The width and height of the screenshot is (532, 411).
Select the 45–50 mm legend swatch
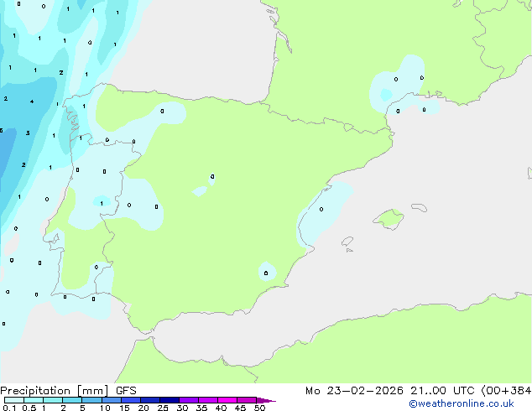[x=246, y=400]
